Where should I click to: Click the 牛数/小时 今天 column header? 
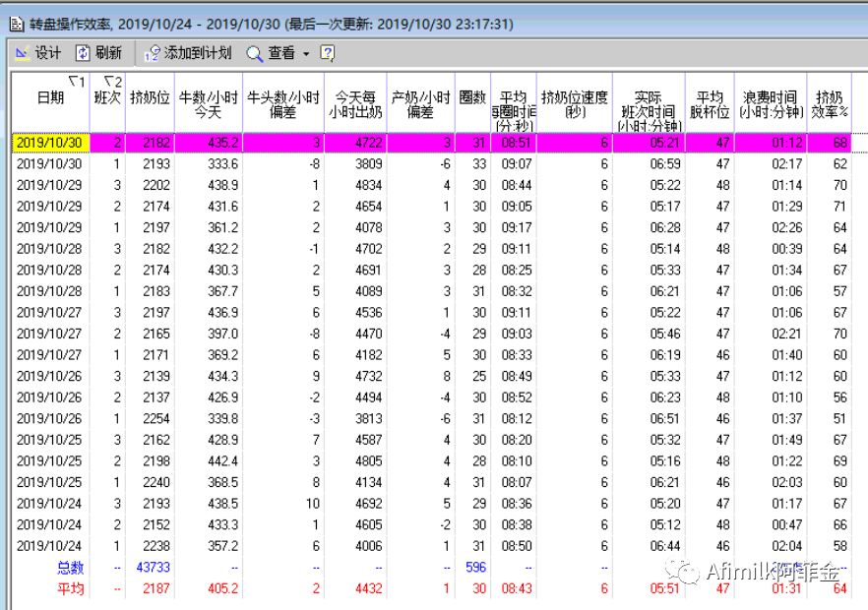[209, 104]
